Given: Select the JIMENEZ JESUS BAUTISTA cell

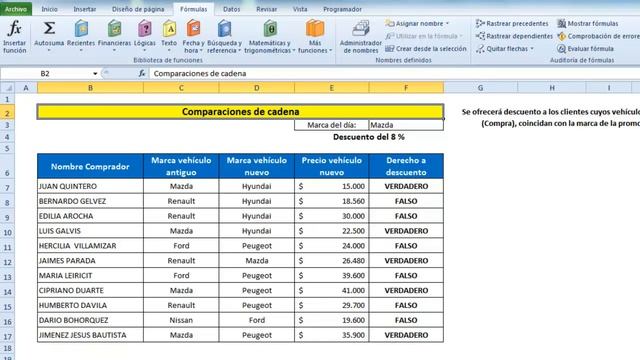Looking at the screenshot, I should tap(90, 335).
